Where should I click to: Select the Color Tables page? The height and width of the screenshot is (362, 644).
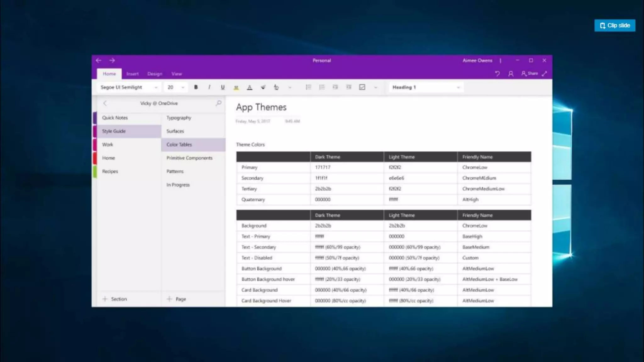(x=193, y=145)
